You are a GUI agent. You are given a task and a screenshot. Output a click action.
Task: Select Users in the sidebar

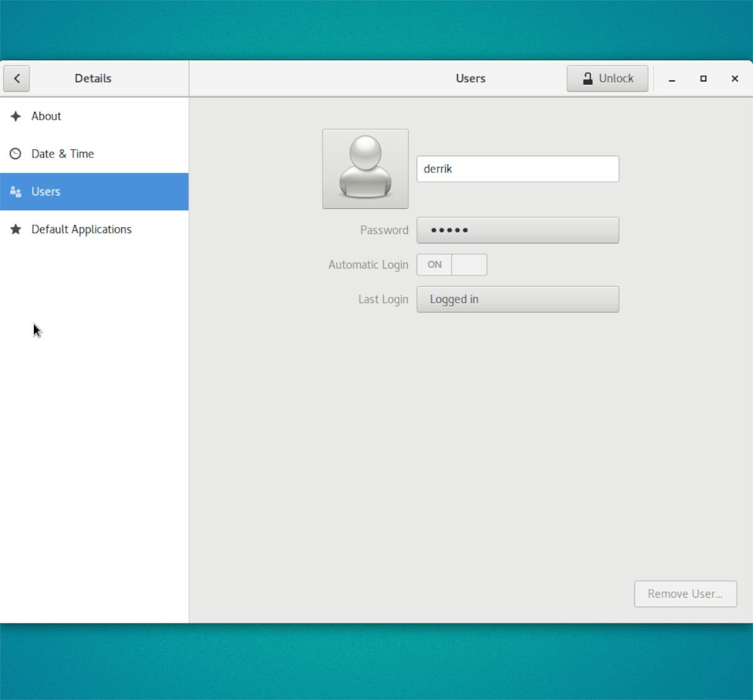click(x=46, y=192)
